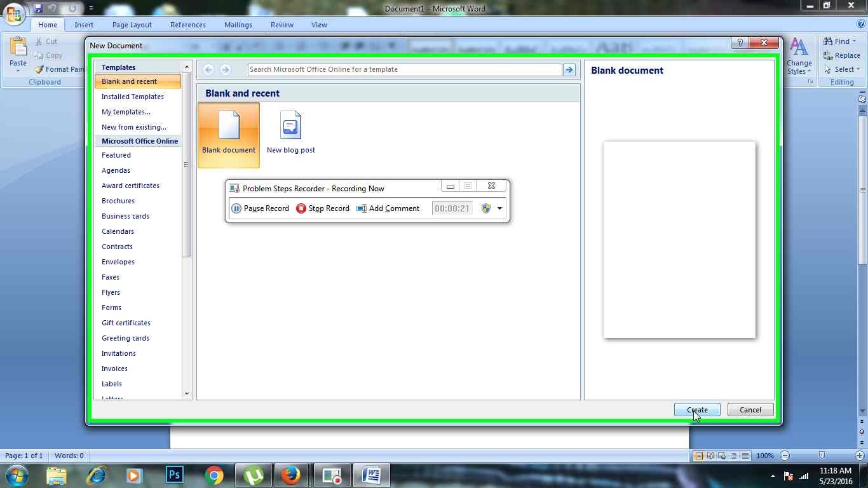Click the back navigation arrow in dialog
868x488 pixels.
pyautogui.click(x=208, y=70)
